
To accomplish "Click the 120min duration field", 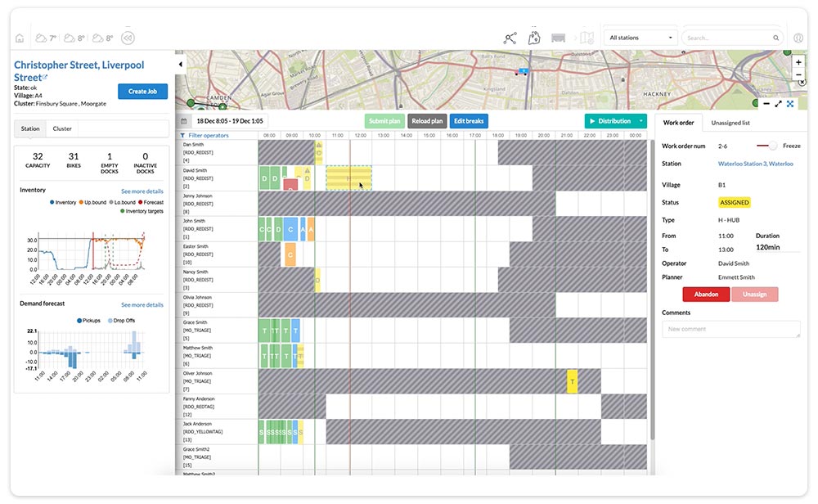I will coord(777,247).
